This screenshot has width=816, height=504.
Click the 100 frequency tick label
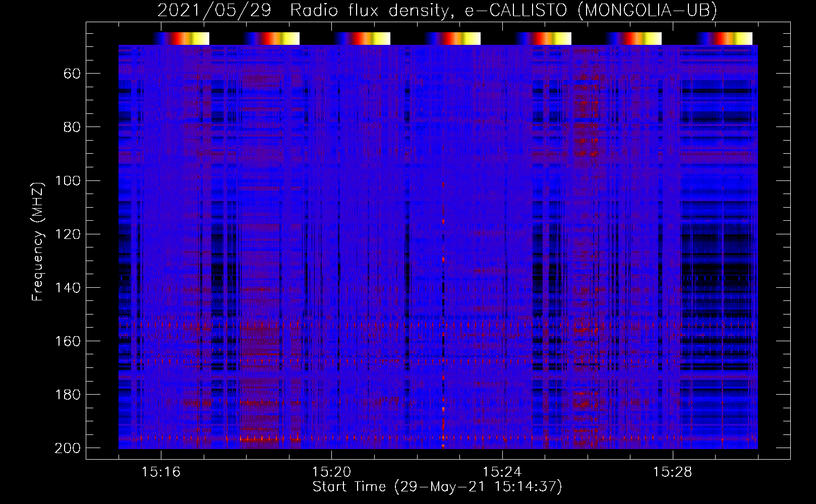coord(68,181)
